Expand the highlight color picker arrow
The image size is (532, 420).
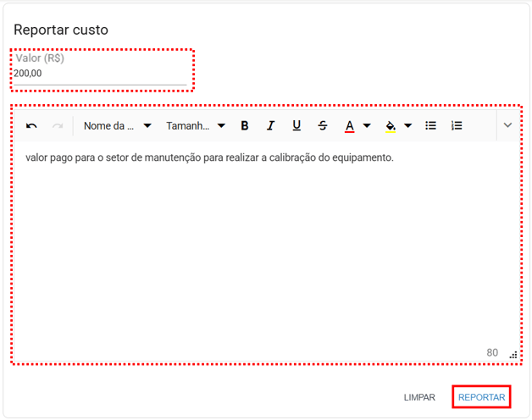point(407,125)
